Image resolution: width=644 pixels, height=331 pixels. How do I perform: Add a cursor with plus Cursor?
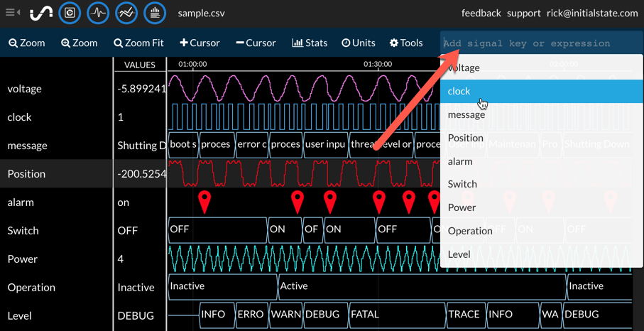200,43
